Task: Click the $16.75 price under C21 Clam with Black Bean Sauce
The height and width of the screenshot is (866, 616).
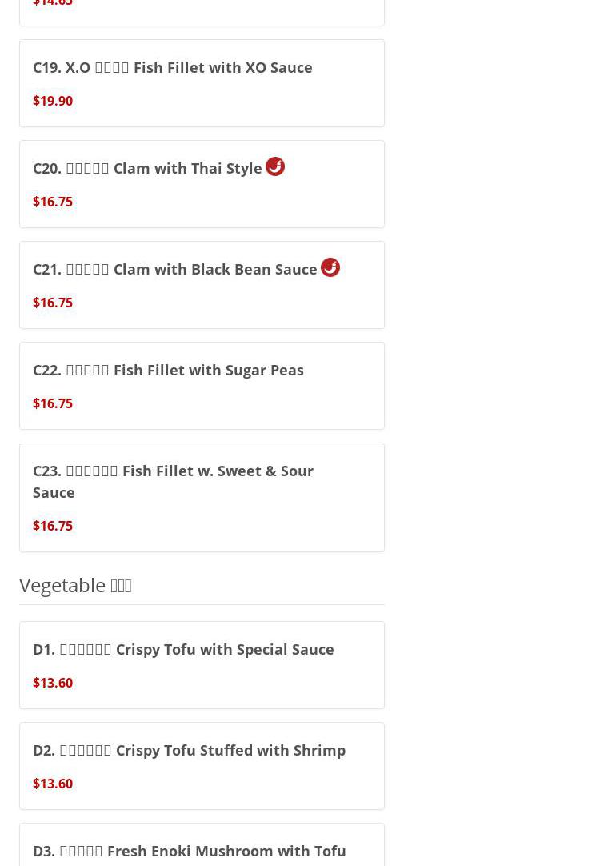Action: (53, 303)
